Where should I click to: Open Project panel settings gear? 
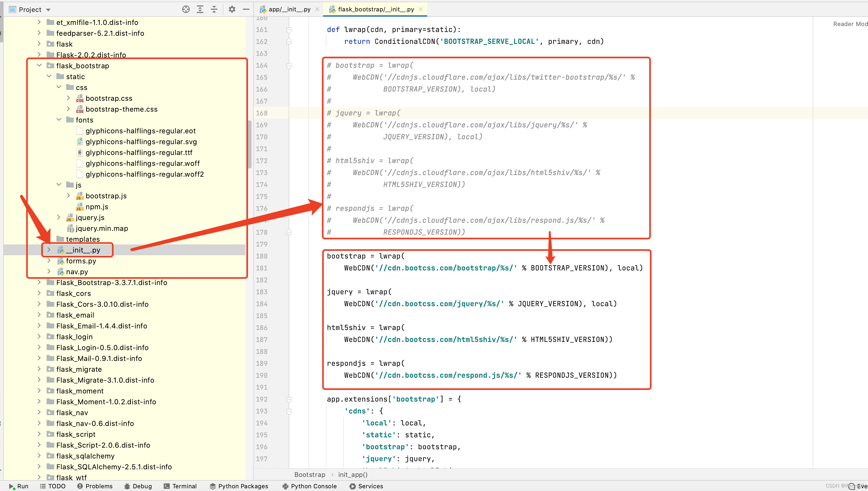pos(232,9)
